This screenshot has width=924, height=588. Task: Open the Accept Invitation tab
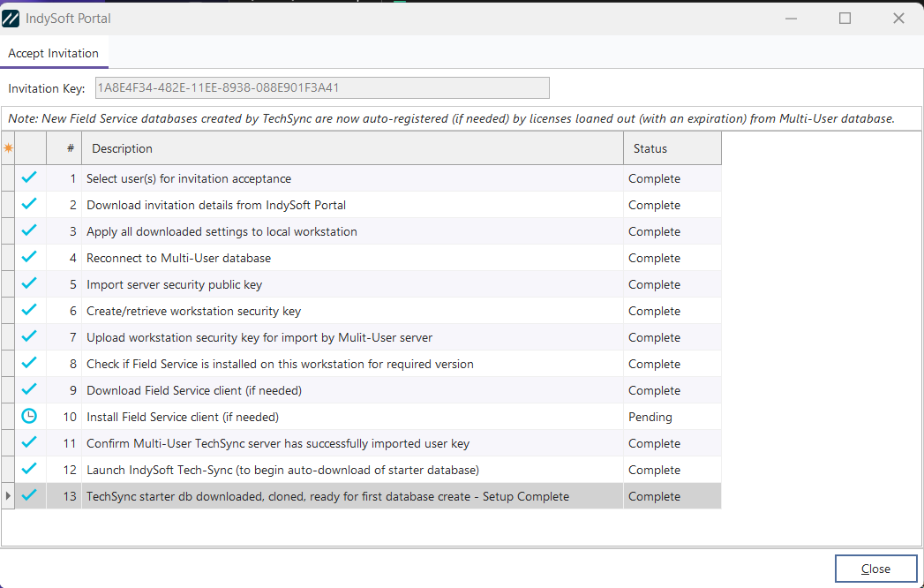point(54,53)
